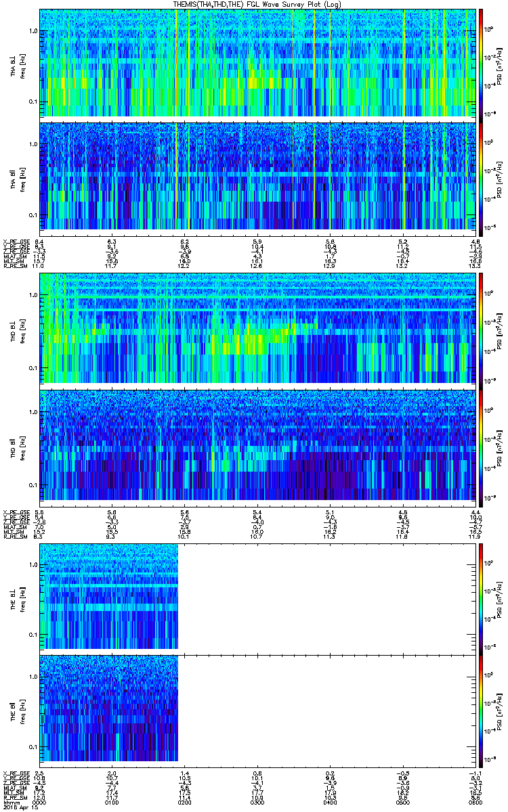
Task: Click the 0.1 tick on THE B-parallel axis
Action: coord(33,746)
